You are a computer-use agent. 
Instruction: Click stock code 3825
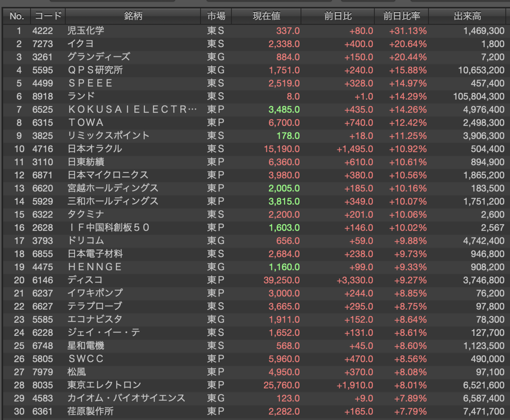click(42, 136)
